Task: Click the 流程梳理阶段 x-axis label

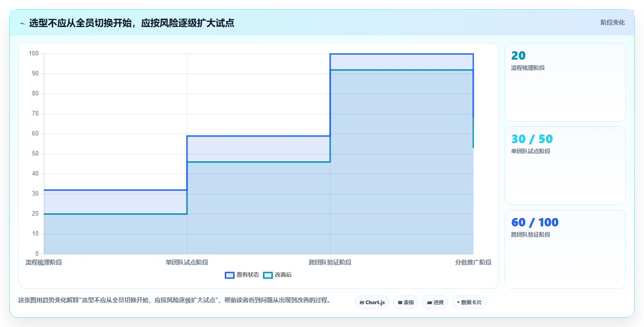Action: point(44,262)
